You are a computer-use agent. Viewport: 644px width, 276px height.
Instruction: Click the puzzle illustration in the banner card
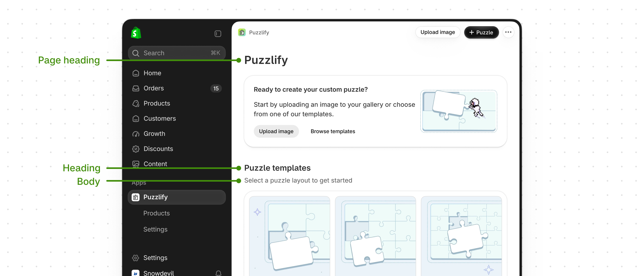(x=459, y=111)
